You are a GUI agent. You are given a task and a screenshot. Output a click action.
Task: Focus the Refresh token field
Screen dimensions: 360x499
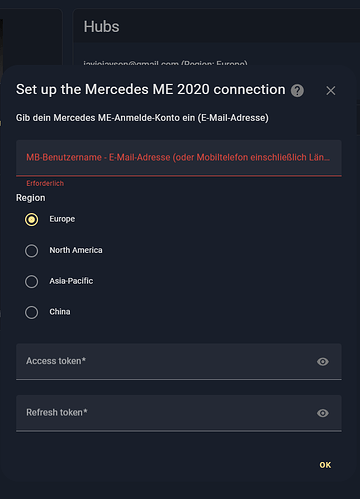click(179, 413)
